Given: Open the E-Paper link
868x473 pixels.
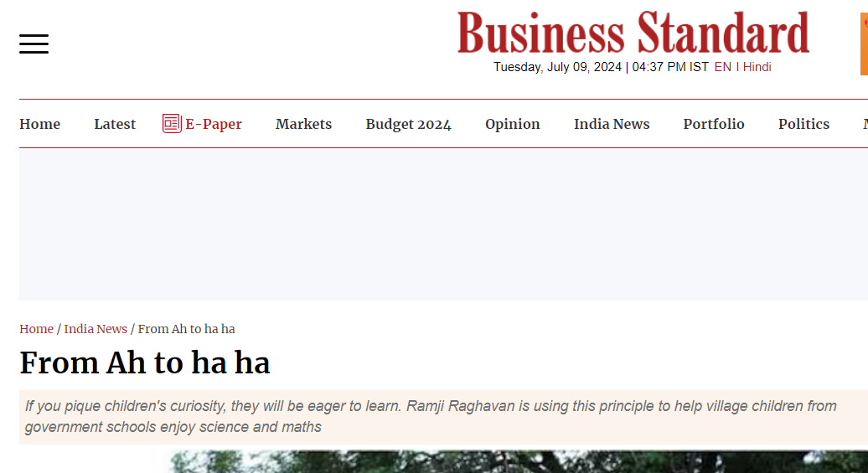Looking at the screenshot, I should click(x=213, y=124).
